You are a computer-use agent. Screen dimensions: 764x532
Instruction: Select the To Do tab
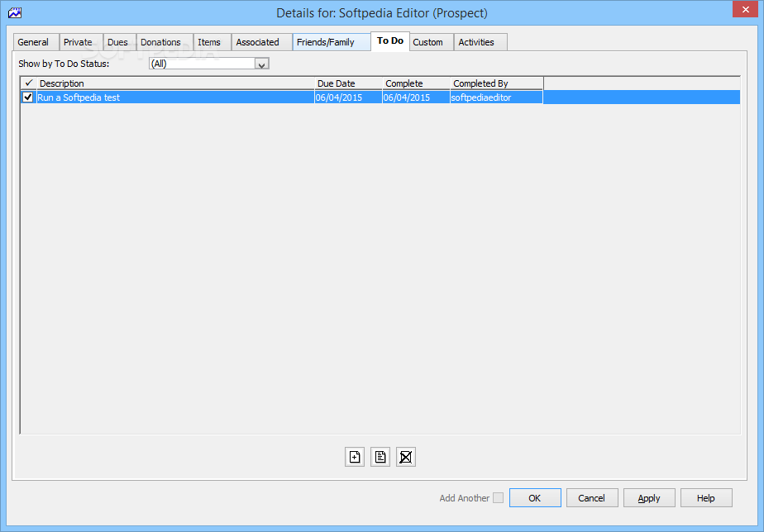coord(390,41)
